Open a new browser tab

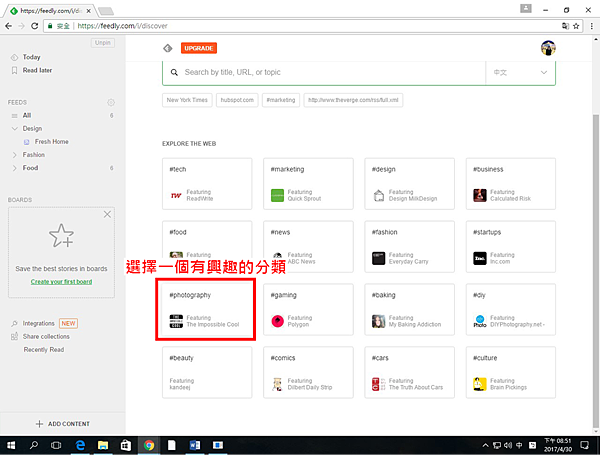106,11
